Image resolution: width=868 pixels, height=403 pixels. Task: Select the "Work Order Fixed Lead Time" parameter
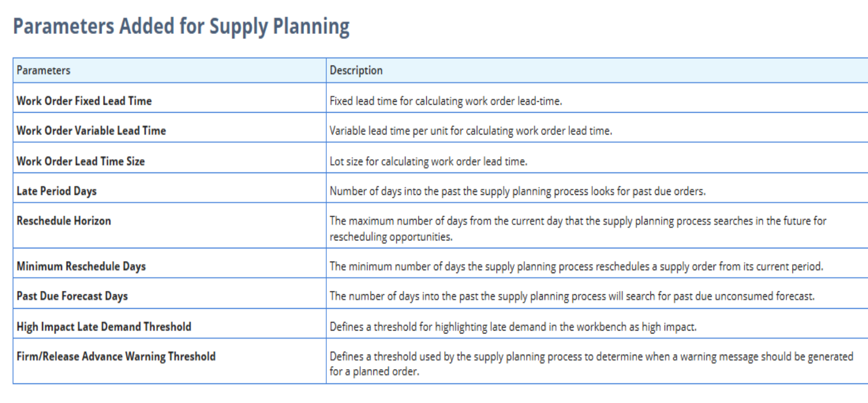point(84,101)
